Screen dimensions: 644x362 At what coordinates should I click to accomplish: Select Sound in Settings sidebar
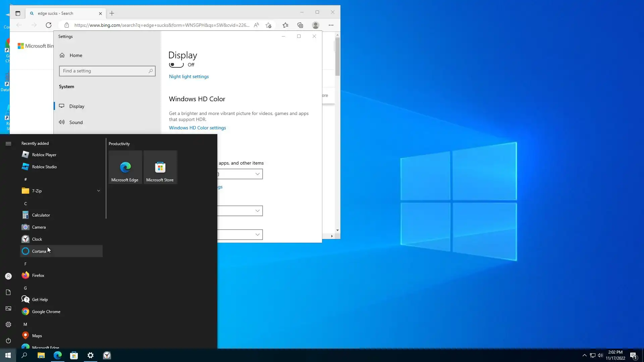coord(76,122)
